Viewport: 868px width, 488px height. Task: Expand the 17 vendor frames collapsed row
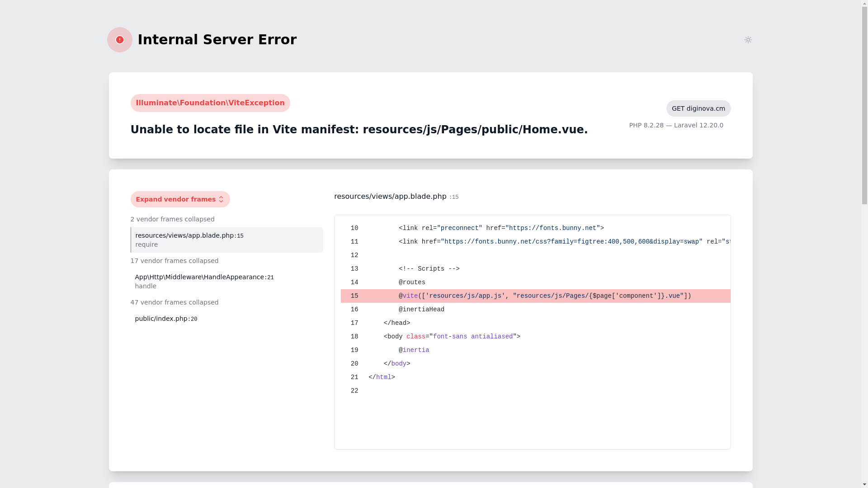[175, 261]
